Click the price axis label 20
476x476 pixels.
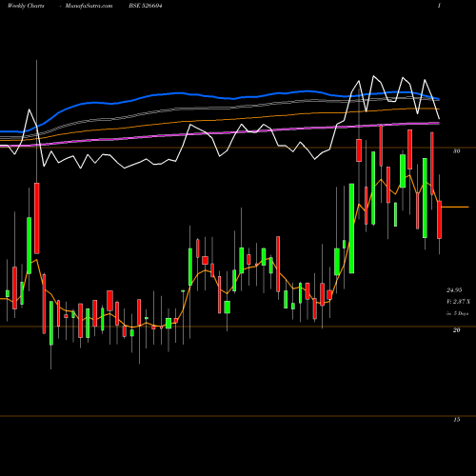click(456, 330)
